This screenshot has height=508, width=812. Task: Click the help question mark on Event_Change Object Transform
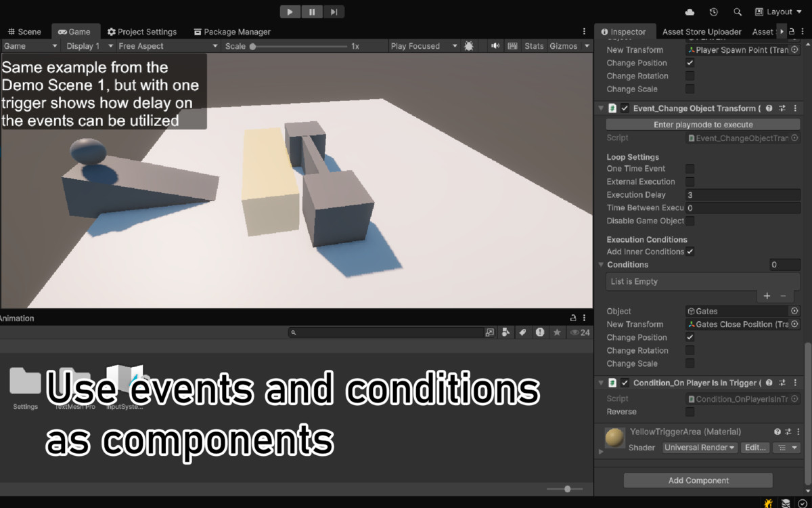pos(768,108)
